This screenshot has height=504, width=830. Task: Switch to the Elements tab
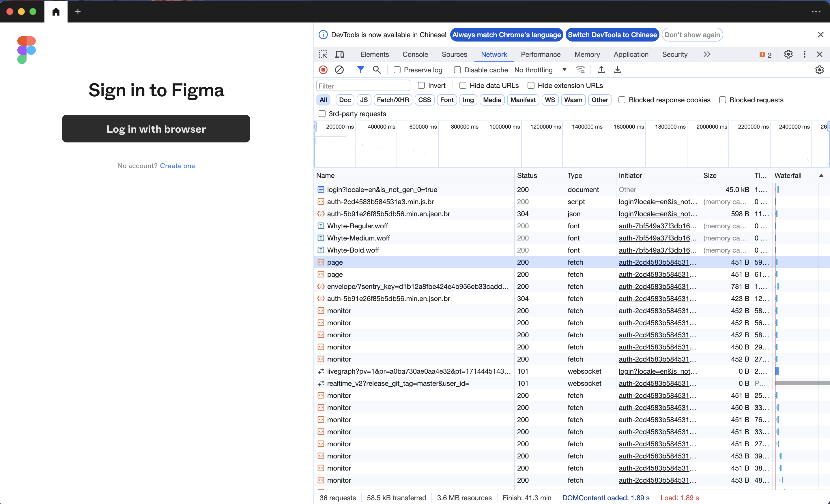click(374, 54)
